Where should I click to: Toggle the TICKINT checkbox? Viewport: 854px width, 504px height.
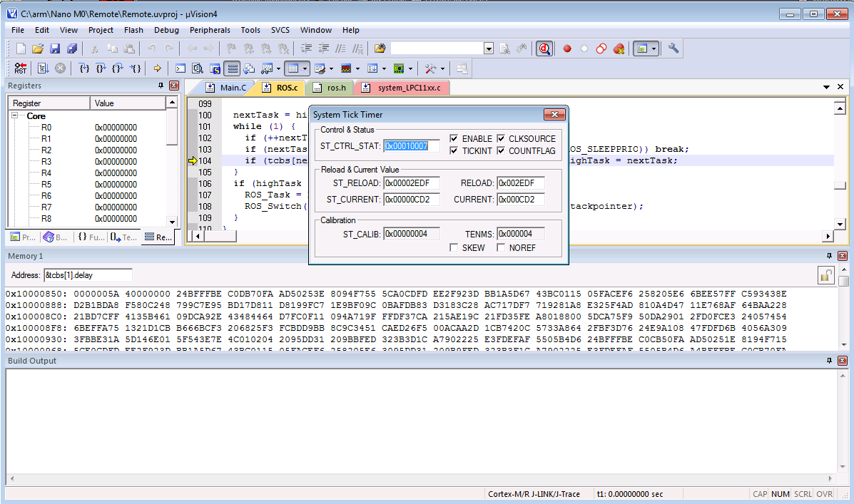pos(454,150)
